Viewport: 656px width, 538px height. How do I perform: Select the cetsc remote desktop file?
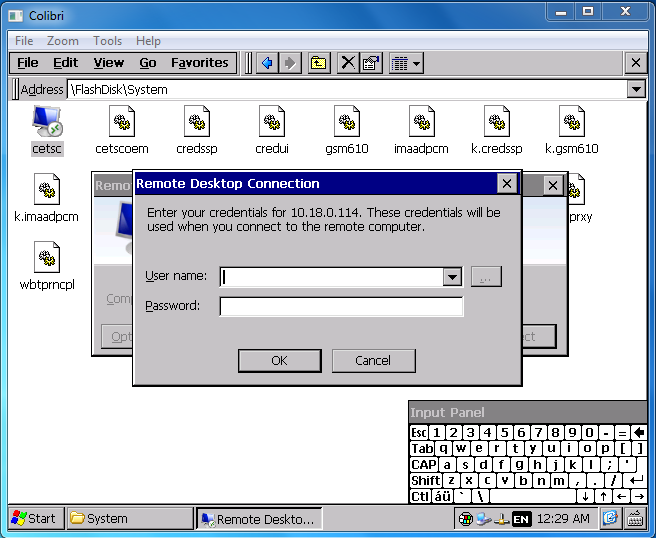pos(47,130)
